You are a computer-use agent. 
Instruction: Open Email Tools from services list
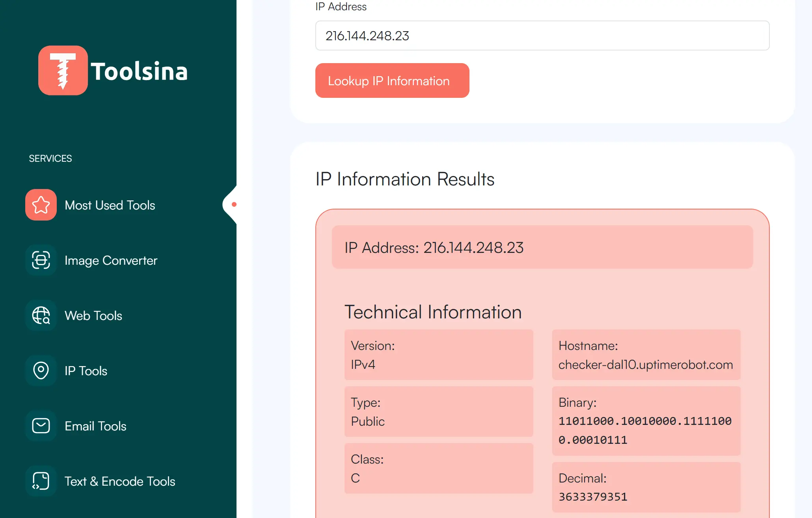(95, 426)
